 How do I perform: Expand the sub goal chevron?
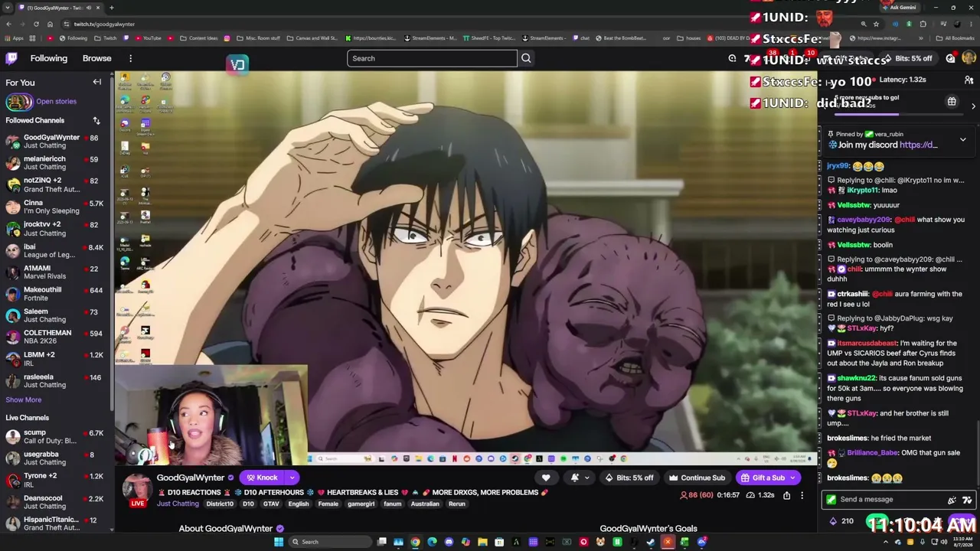(973, 106)
